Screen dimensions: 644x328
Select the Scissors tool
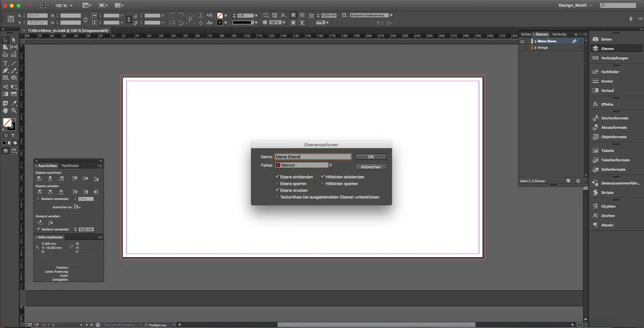[x=5, y=87]
